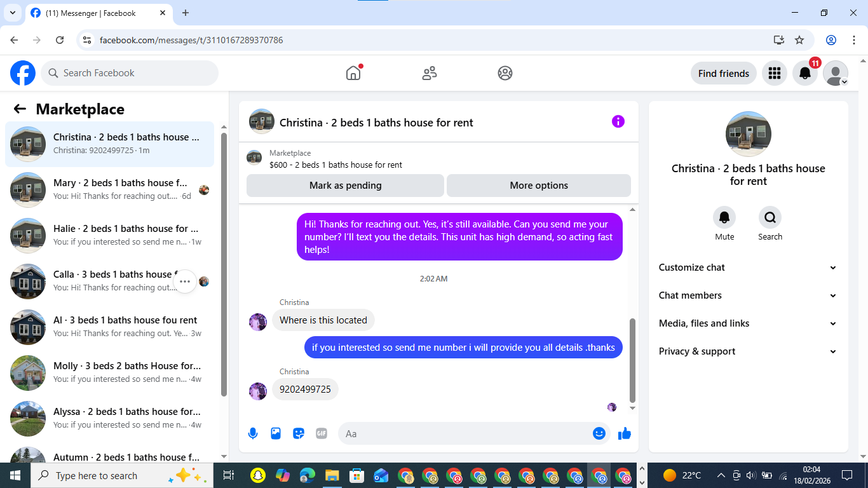Click the More options button
This screenshot has height=488, width=868.
pos(539,186)
